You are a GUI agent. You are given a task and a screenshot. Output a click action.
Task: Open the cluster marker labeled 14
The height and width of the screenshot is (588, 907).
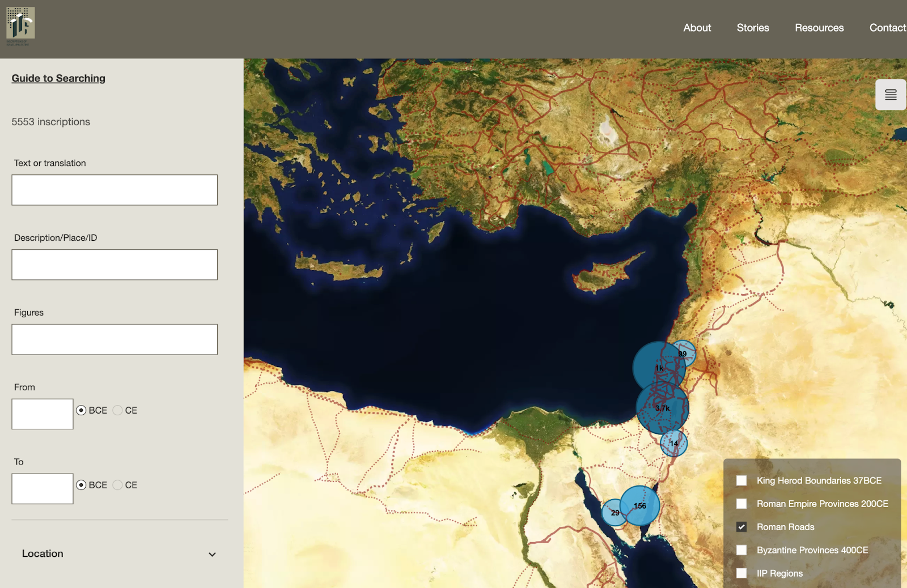pyautogui.click(x=674, y=443)
